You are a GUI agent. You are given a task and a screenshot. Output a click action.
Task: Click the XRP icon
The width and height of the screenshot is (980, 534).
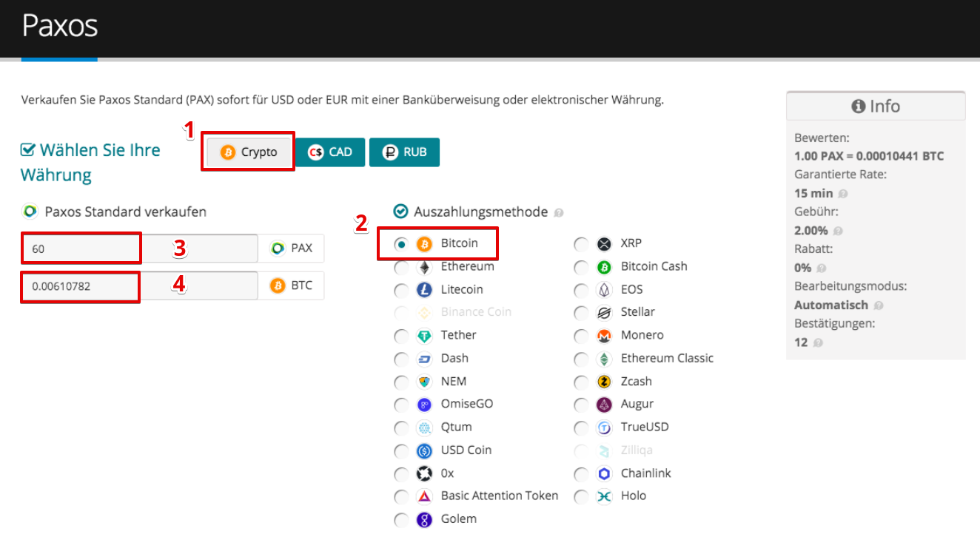tap(604, 243)
